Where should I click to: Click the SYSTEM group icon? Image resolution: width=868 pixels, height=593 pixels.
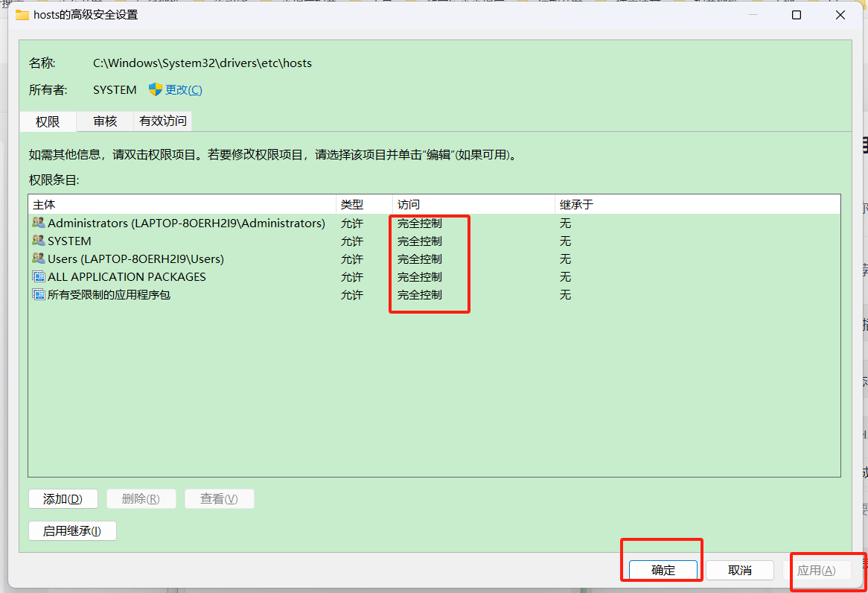click(38, 241)
